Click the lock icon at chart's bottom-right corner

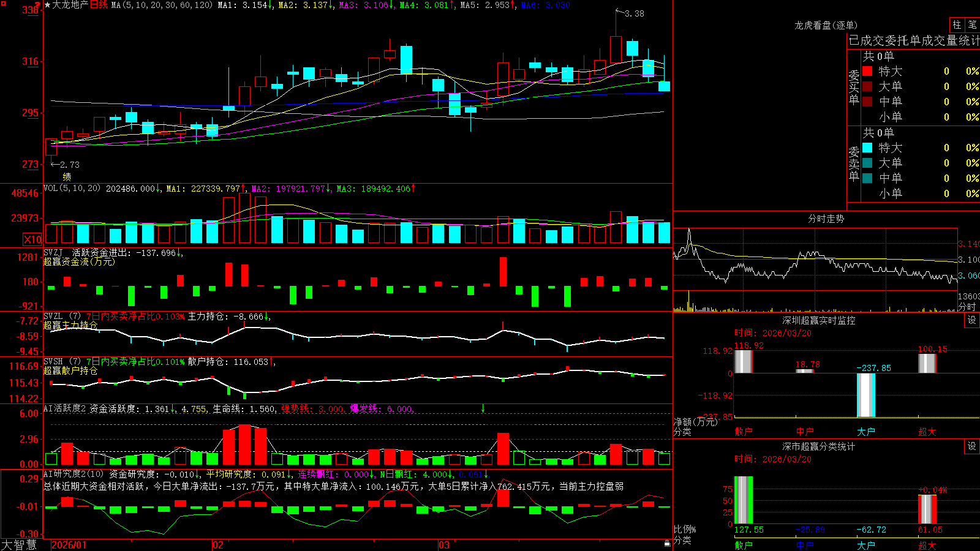click(x=668, y=543)
